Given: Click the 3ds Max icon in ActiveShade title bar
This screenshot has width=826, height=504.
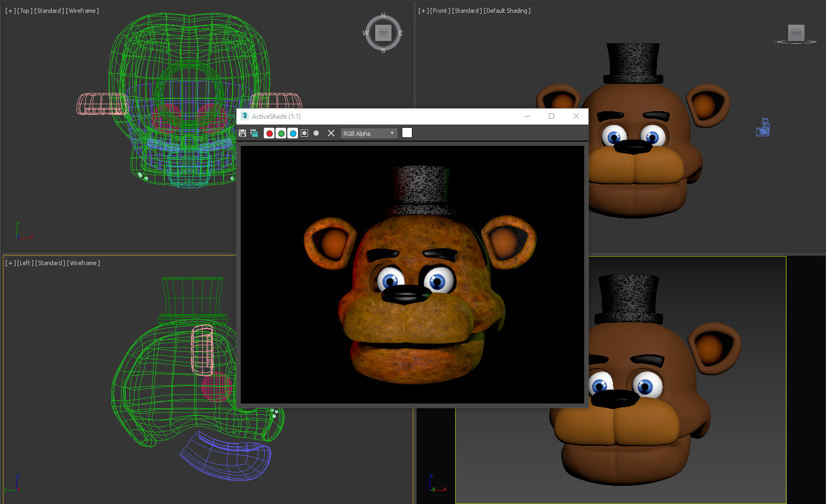Looking at the screenshot, I should (x=244, y=116).
